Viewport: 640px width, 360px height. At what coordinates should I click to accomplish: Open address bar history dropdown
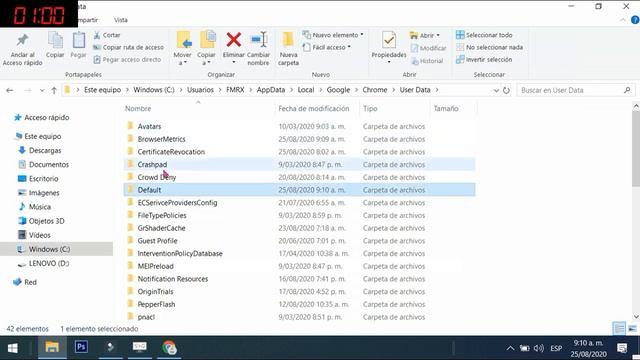496,90
